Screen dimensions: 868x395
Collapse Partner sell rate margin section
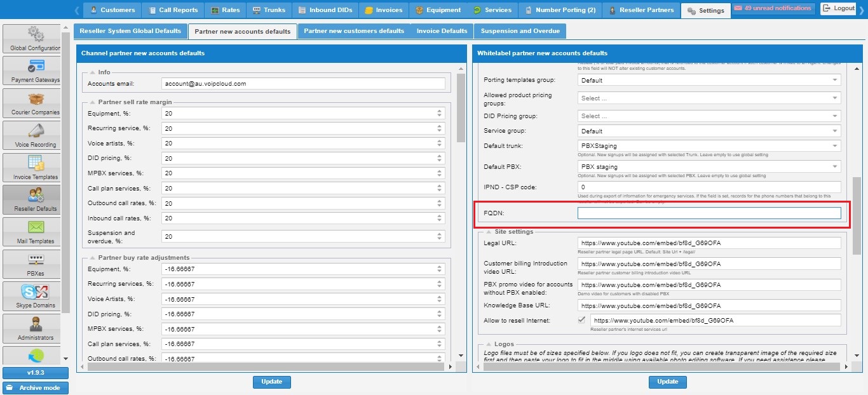(x=92, y=102)
